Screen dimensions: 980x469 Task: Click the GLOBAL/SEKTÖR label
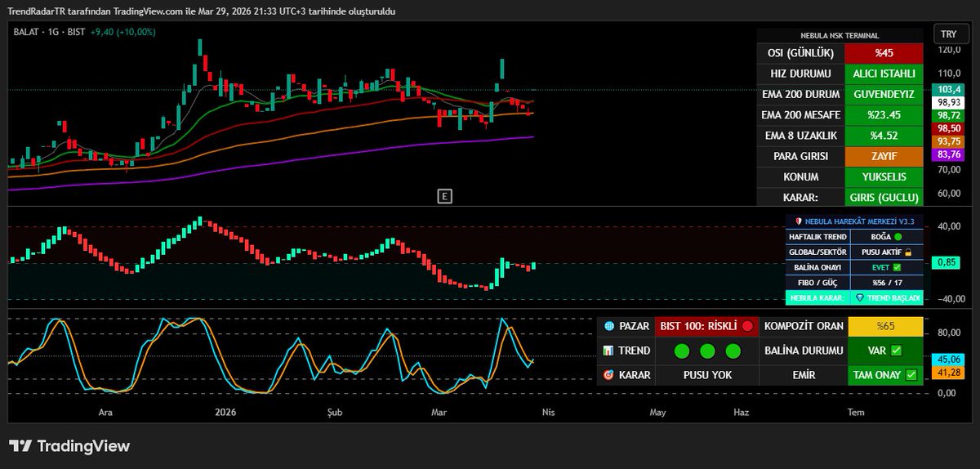coord(817,252)
